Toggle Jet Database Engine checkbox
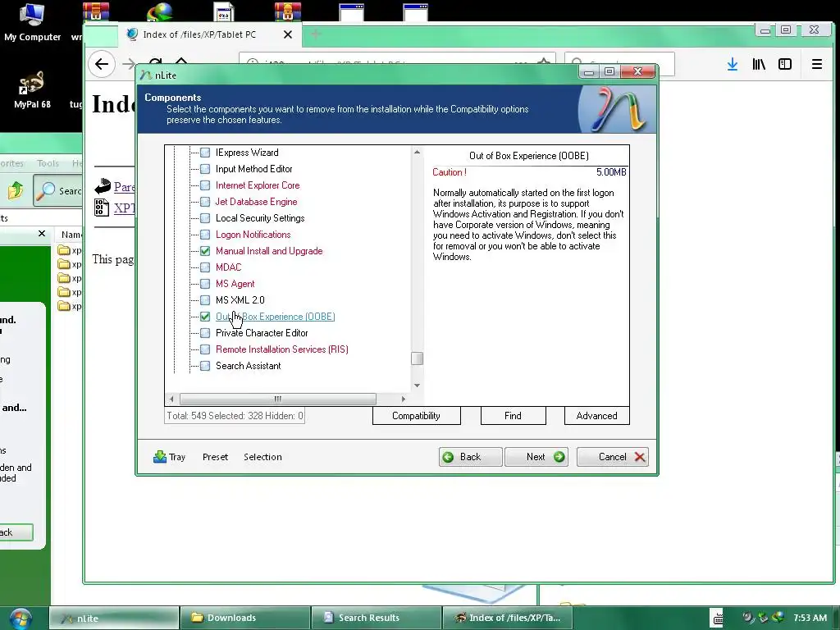 click(x=204, y=202)
